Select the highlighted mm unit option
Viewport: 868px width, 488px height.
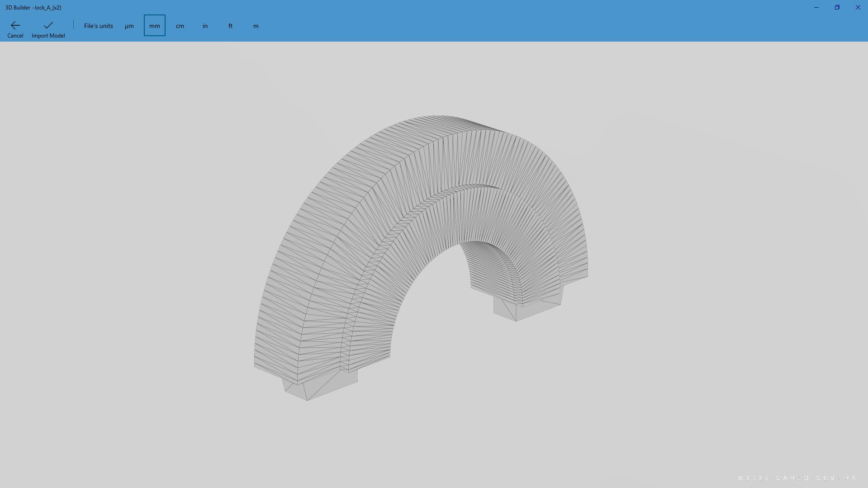pos(155,26)
